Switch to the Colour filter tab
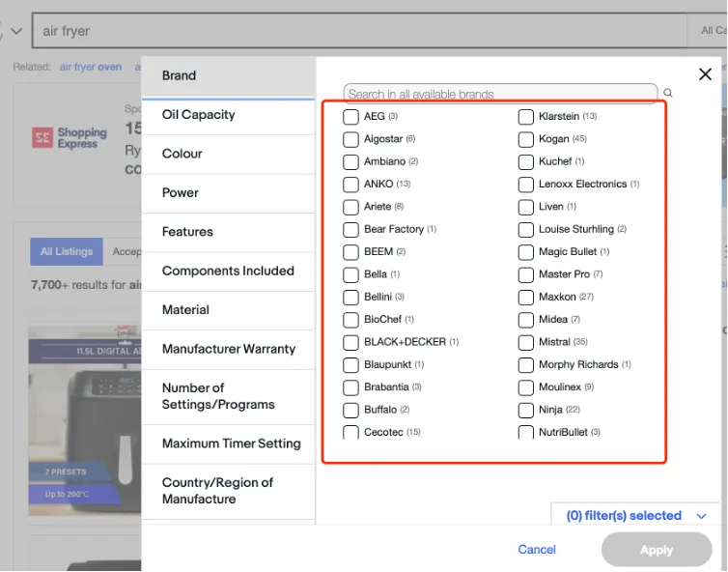This screenshot has height=572, width=728. click(229, 154)
